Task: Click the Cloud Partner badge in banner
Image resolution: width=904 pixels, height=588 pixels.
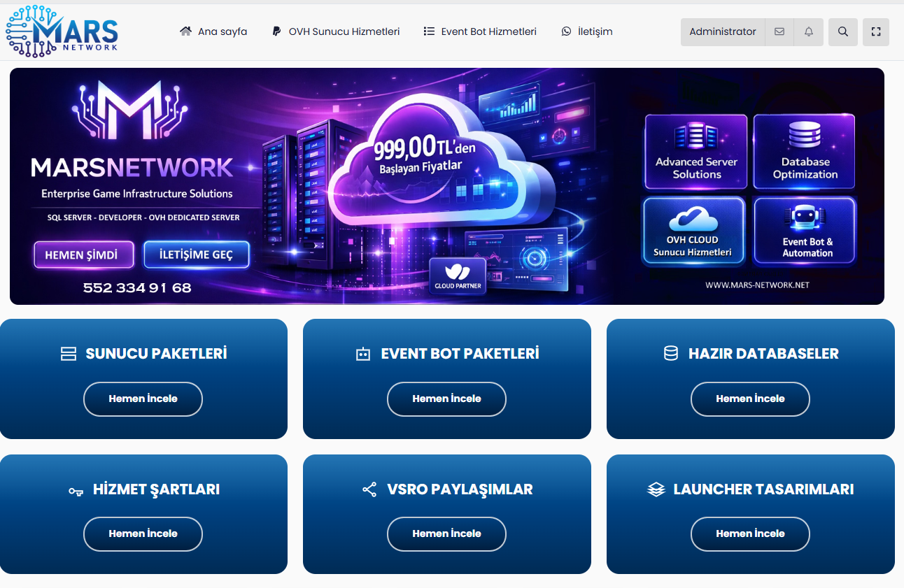Action: click(x=458, y=276)
